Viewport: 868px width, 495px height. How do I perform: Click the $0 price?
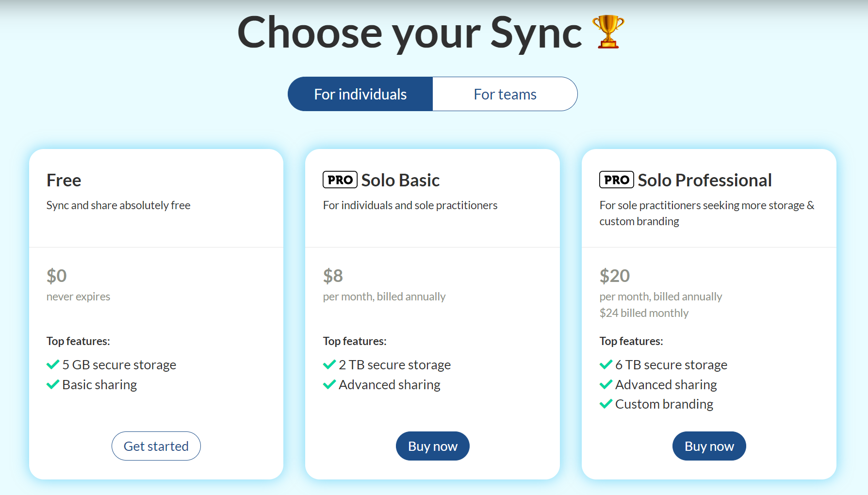57,276
